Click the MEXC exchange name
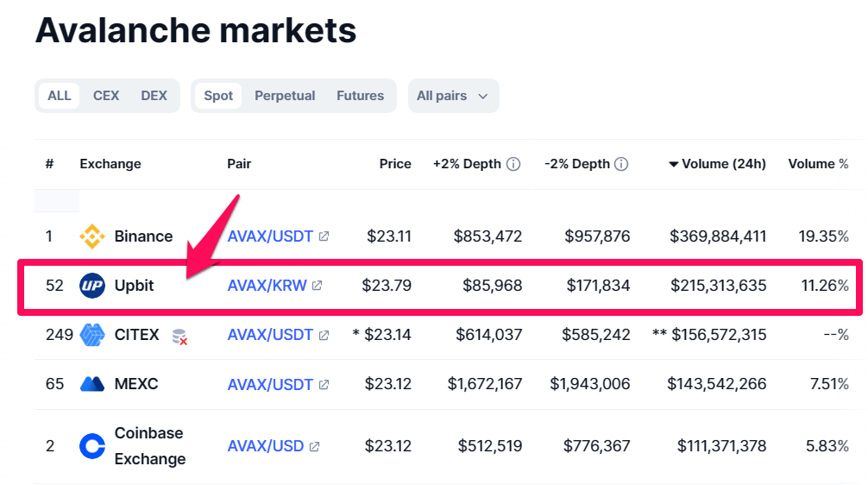The width and height of the screenshot is (868, 485). pyautogui.click(x=136, y=384)
